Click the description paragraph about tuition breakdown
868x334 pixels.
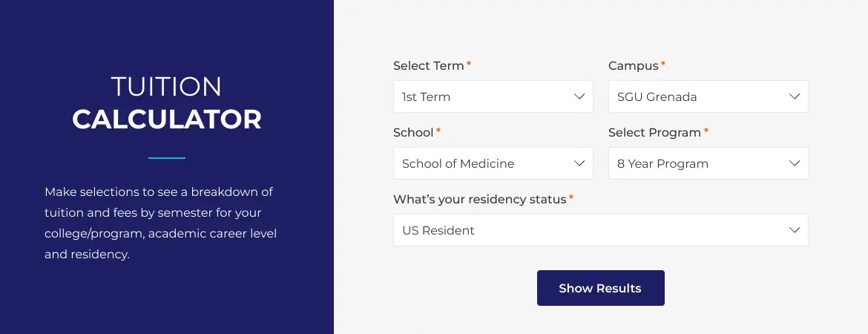[160, 223]
